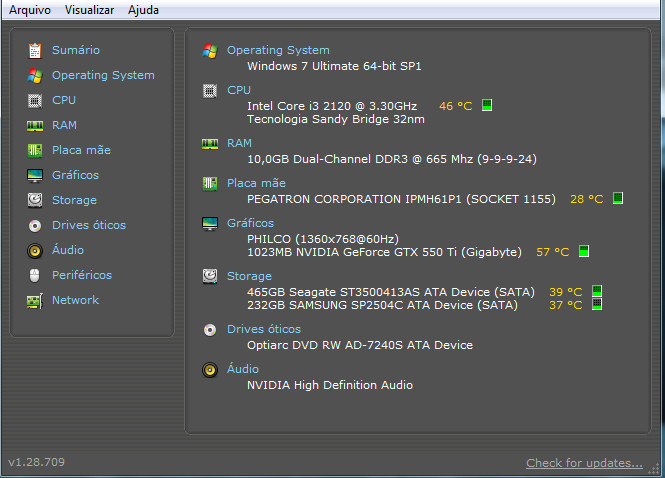Open the Arquivo menu

click(30, 10)
